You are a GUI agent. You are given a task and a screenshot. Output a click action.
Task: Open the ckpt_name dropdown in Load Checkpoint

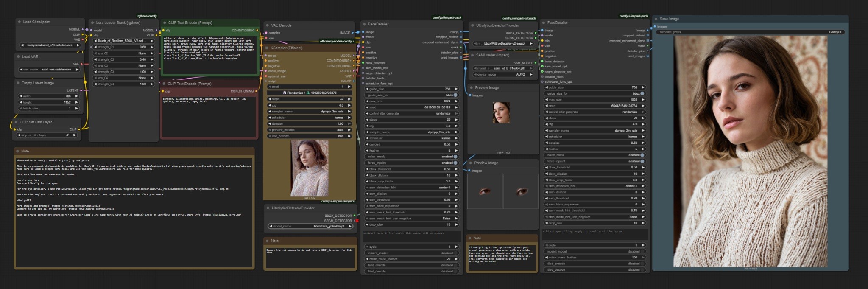pos(50,45)
